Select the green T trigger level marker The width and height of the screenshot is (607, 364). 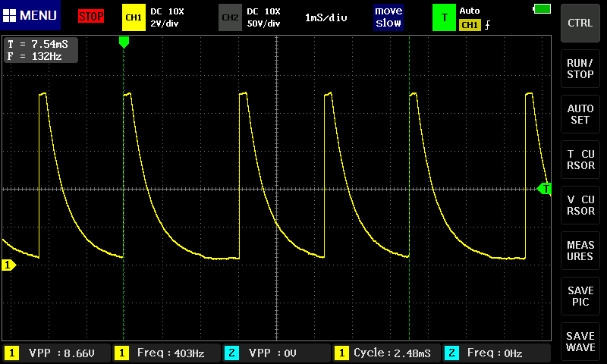point(544,189)
